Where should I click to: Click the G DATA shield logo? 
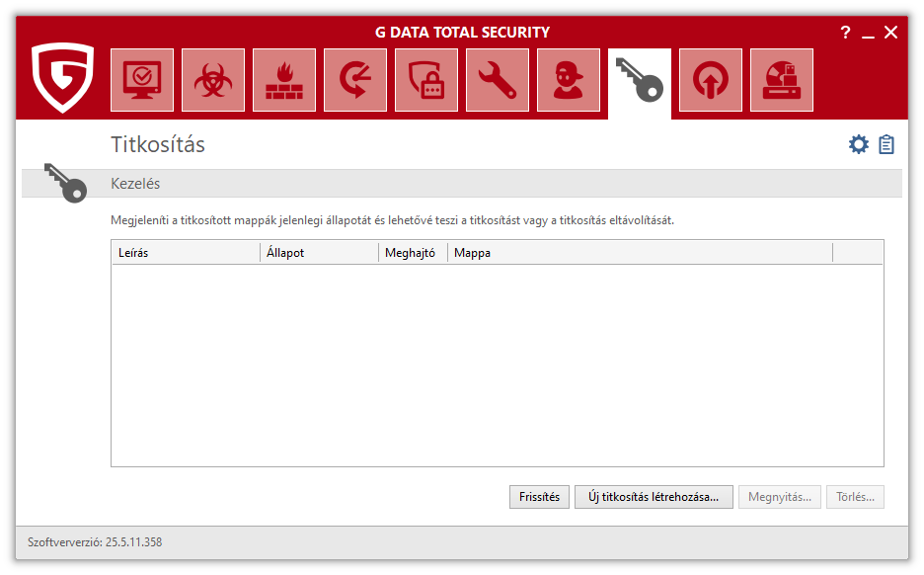click(x=63, y=77)
